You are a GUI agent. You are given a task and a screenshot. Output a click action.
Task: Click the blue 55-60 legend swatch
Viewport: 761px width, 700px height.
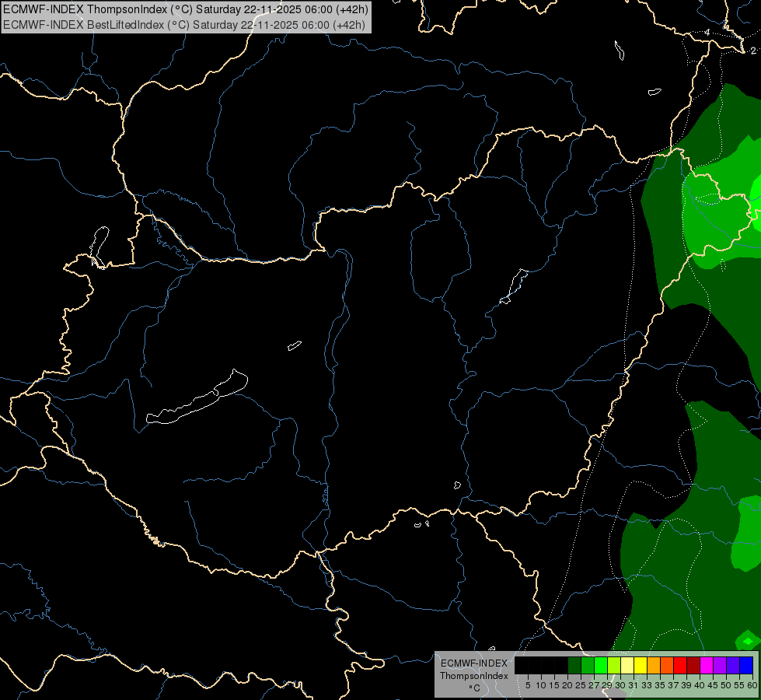[x=746, y=665]
